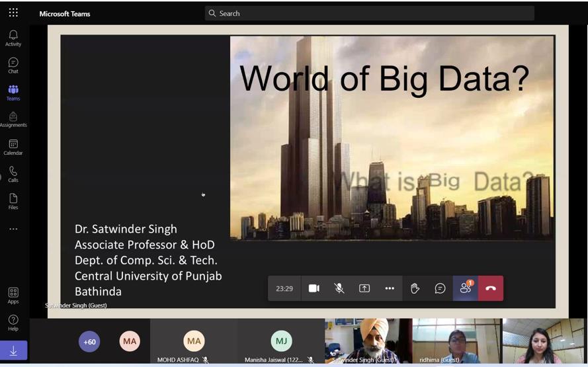Open the Calls section
The height and width of the screenshot is (367, 588).
pyautogui.click(x=13, y=175)
